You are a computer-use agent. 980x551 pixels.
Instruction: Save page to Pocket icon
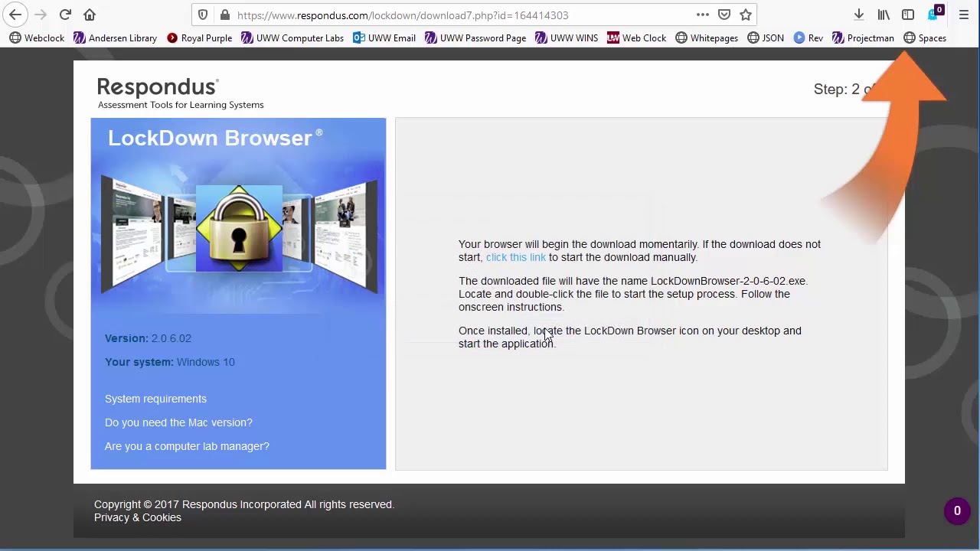(x=724, y=15)
